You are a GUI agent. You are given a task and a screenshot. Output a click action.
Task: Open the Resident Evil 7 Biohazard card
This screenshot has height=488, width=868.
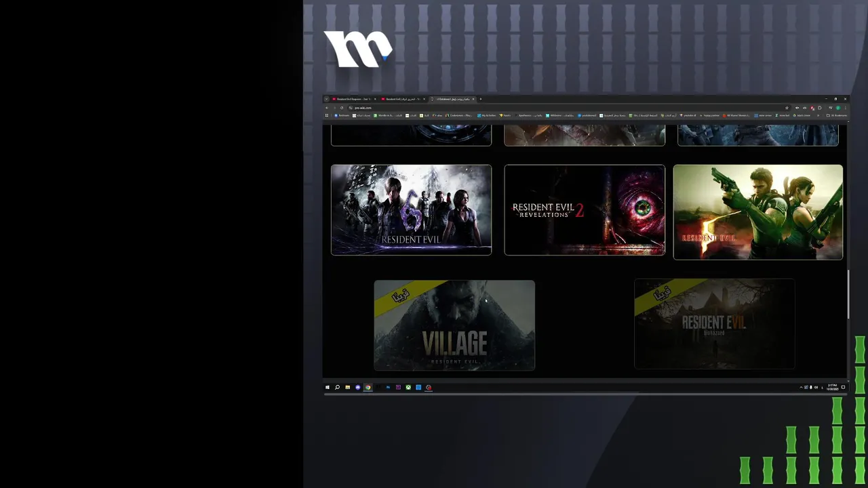[714, 324]
